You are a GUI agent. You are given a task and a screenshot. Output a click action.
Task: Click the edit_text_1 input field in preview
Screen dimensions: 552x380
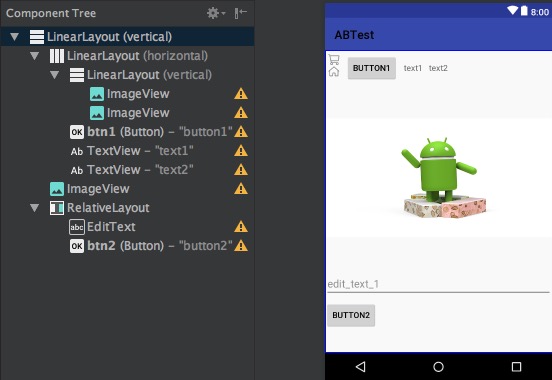click(x=438, y=285)
